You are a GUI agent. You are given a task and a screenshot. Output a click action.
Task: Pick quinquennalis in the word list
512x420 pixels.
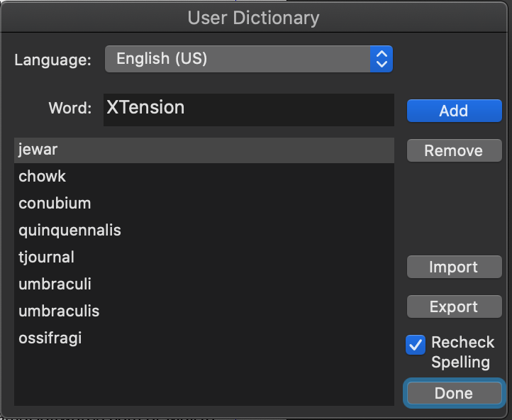(x=204, y=231)
